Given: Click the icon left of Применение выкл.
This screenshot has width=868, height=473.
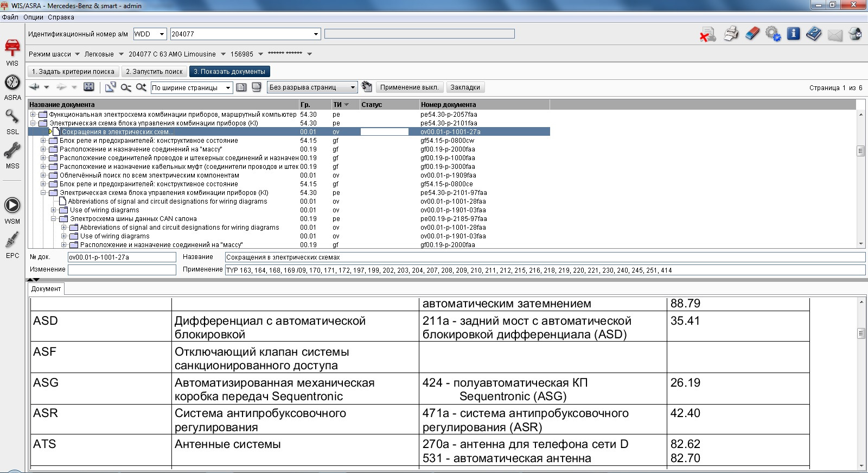Looking at the screenshot, I should pyautogui.click(x=367, y=87).
